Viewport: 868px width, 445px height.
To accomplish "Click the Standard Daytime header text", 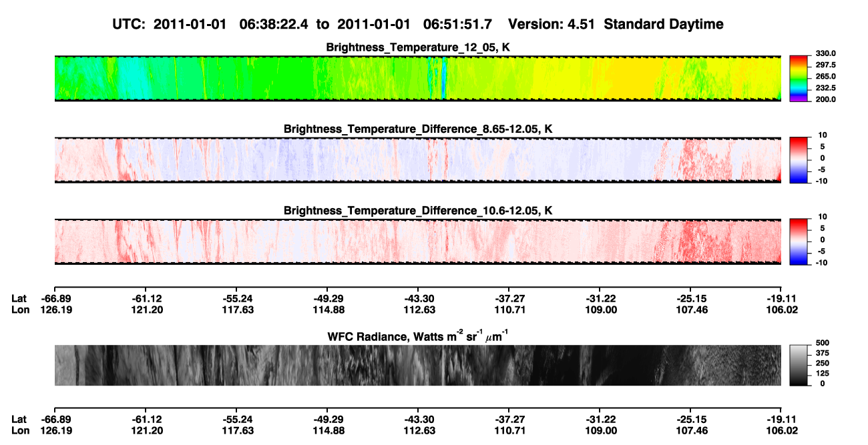I will 662,25.
